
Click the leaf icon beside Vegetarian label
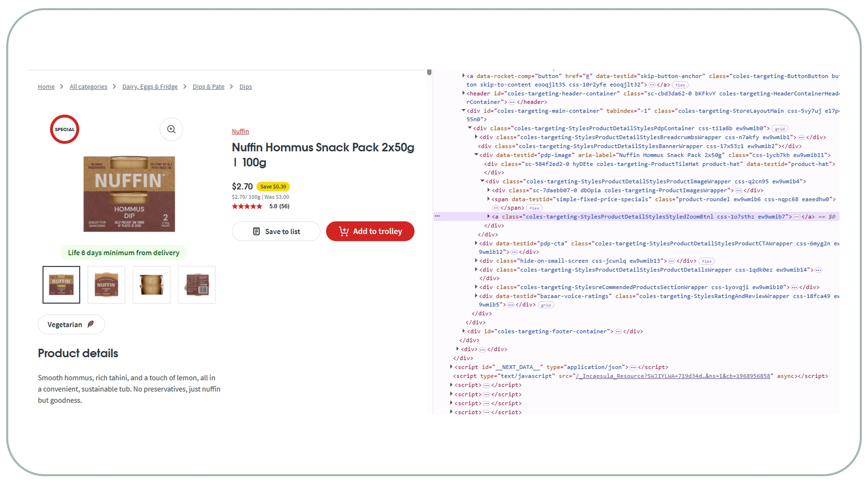(x=90, y=324)
